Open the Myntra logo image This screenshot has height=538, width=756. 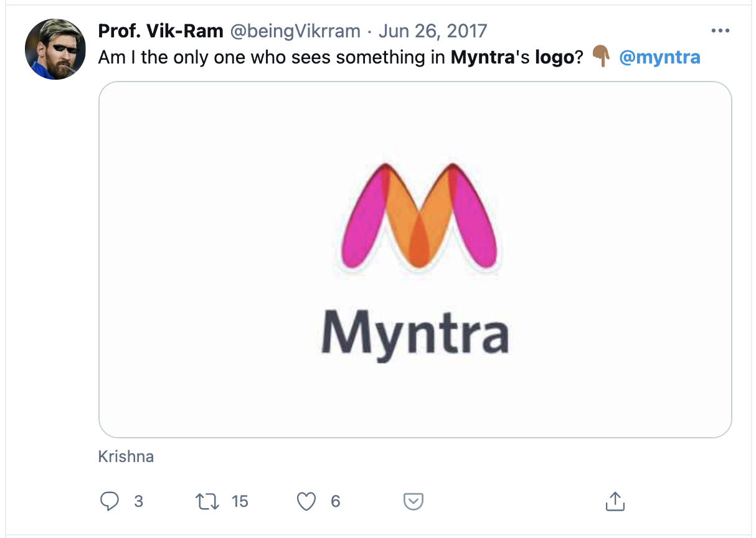point(415,260)
